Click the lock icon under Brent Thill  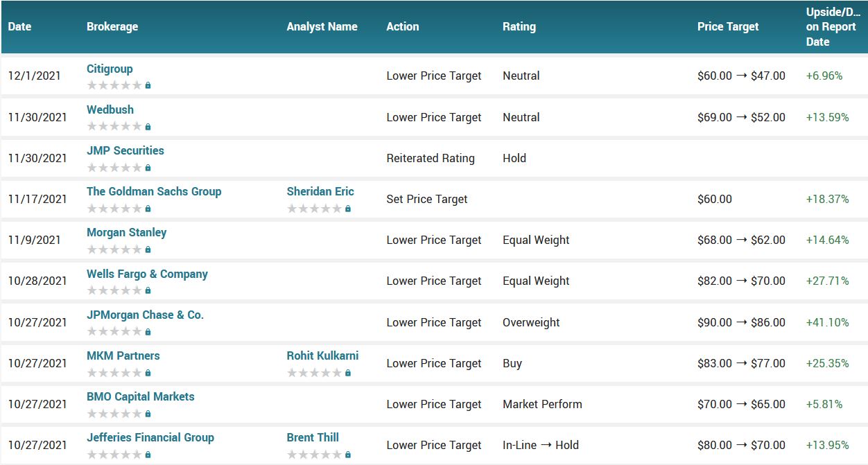pyautogui.click(x=348, y=454)
